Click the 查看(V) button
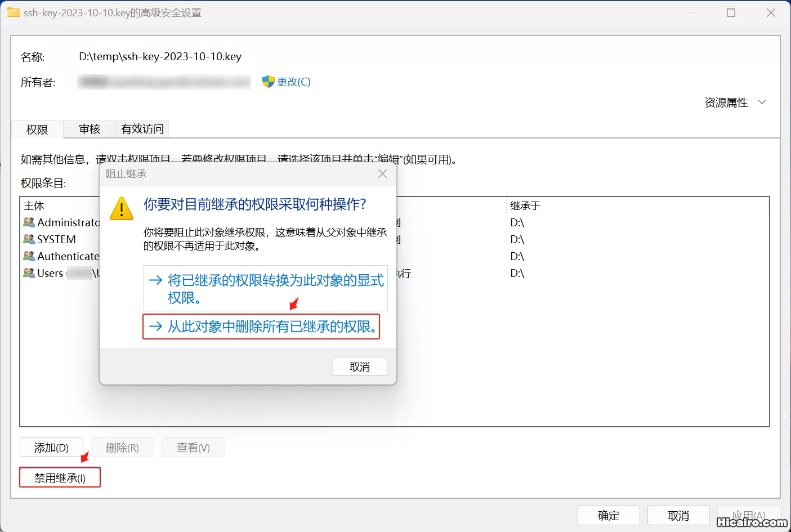Viewport: 791px width, 532px height. pyautogui.click(x=193, y=448)
